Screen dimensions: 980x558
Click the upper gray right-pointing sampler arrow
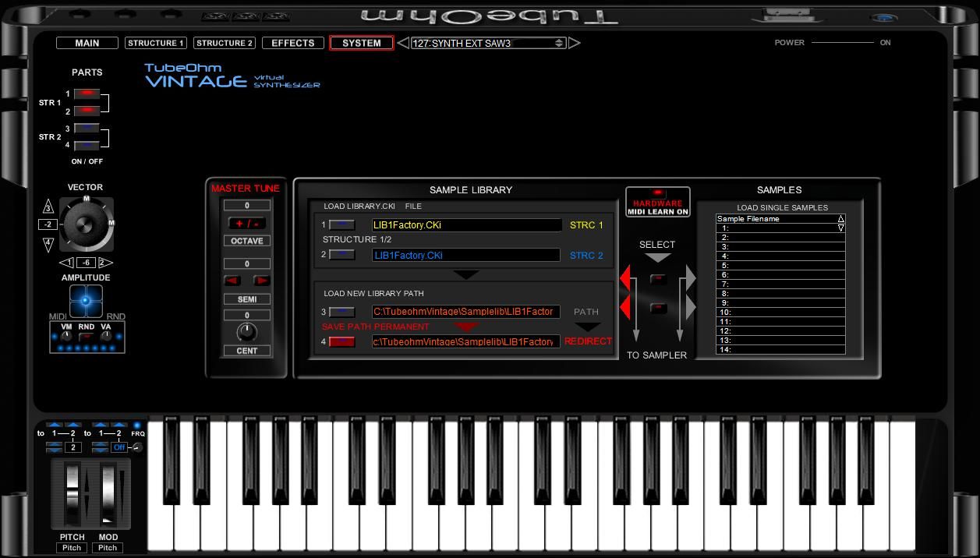tap(690, 277)
